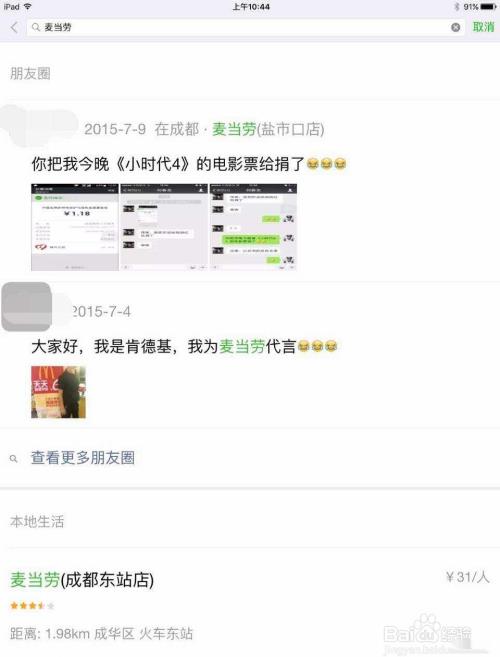Tap the blurred avatar of the 2015-7-9 post

pyautogui.click(x=39, y=125)
